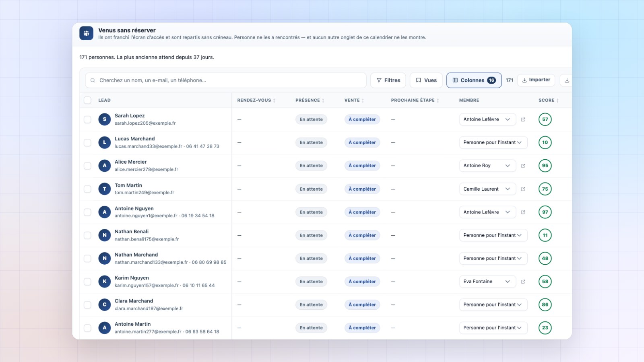The height and width of the screenshot is (362, 644).
Task: Click score badge 57 for Sarah Lopez
Action: (x=545, y=119)
